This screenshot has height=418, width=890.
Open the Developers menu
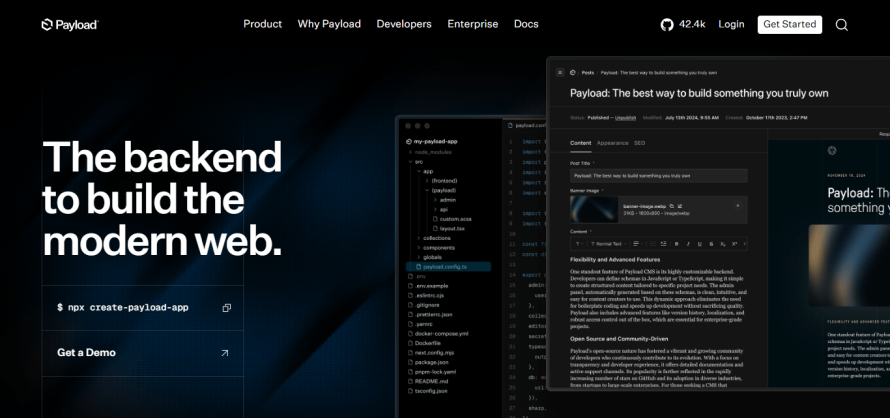coord(404,24)
